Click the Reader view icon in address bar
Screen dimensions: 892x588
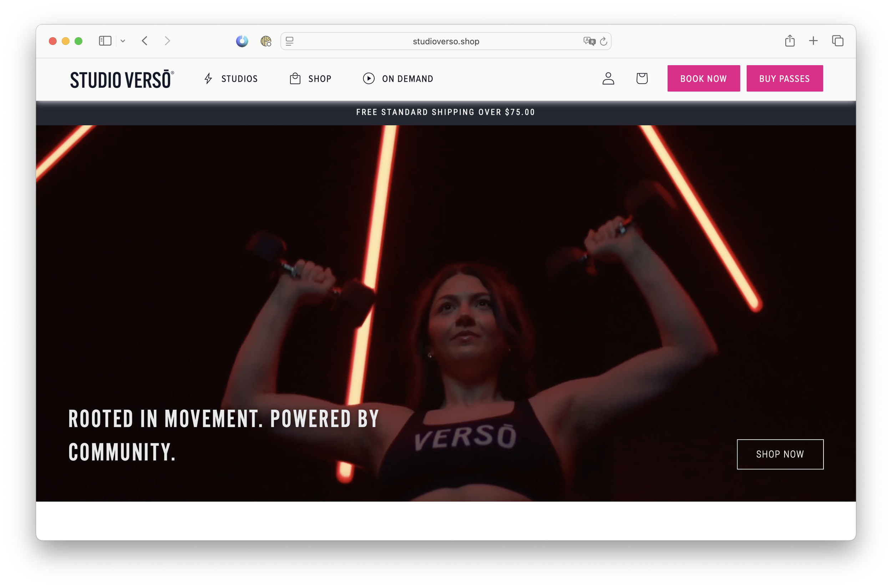[x=289, y=41]
